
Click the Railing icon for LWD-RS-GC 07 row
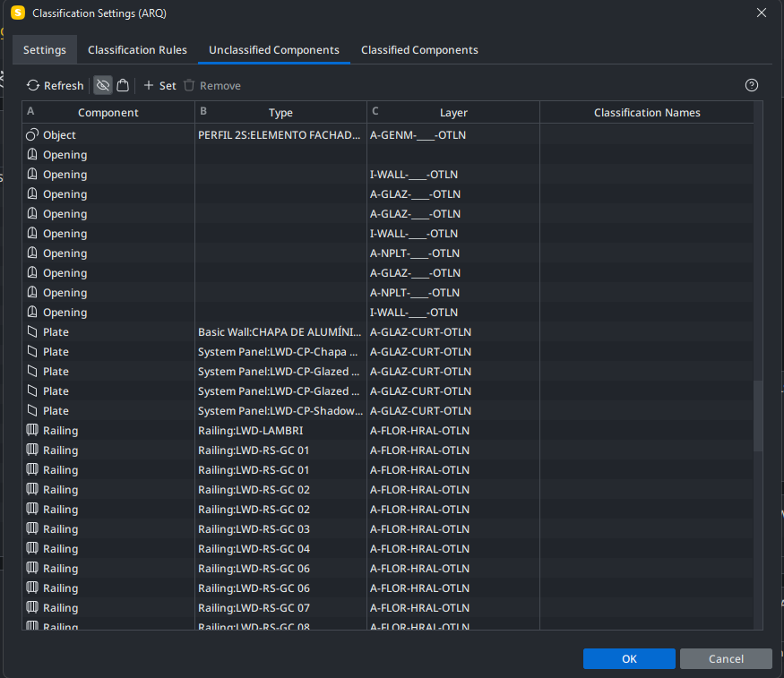tap(32, 607)
